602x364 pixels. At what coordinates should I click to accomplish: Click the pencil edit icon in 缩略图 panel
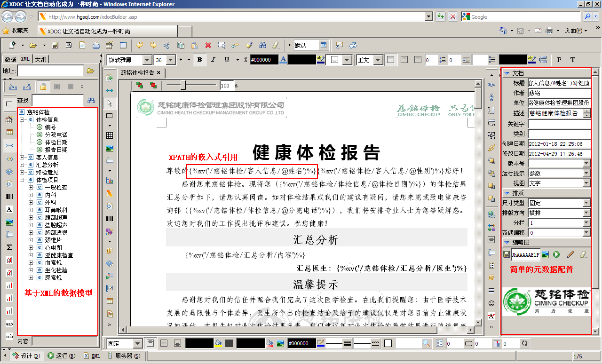570,254
